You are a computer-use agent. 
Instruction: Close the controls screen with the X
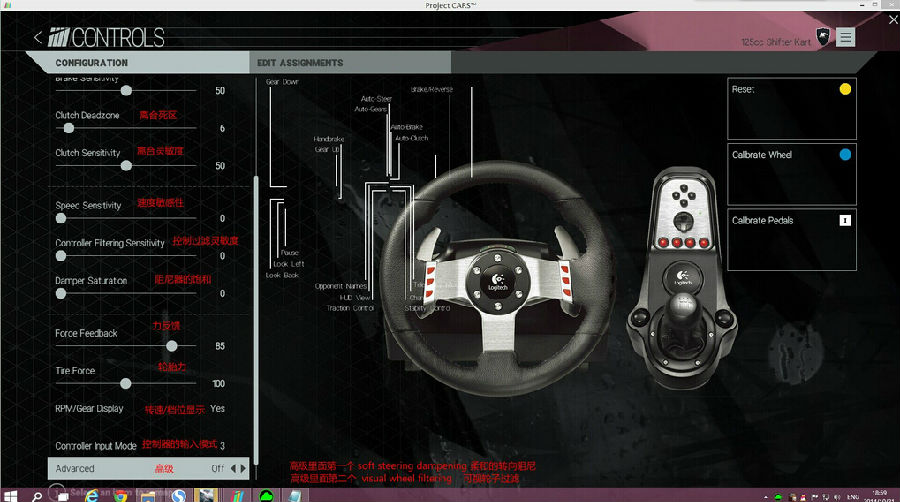pos(893,20)
